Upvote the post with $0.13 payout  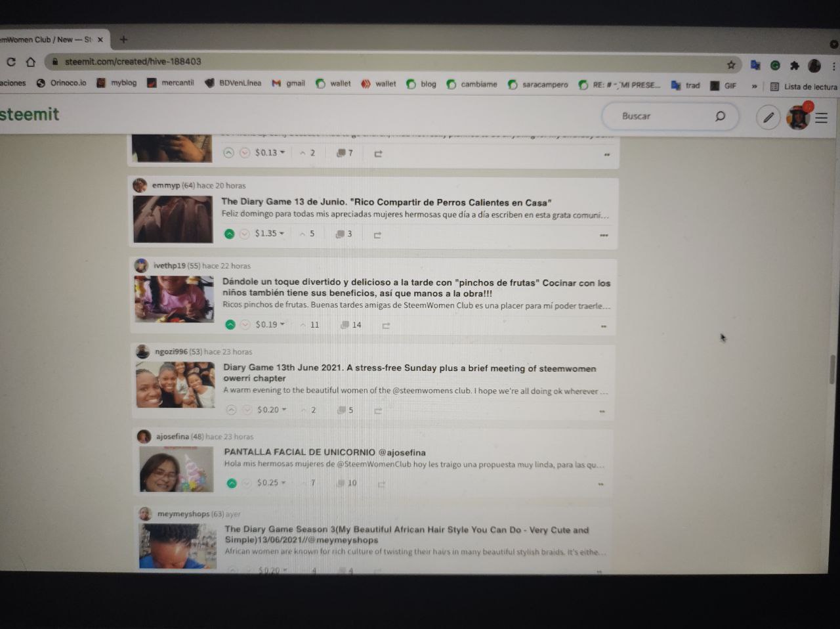228,153
